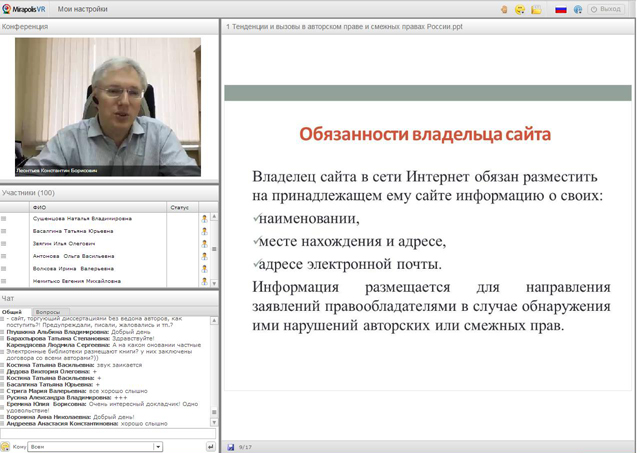
Task: Click the participants list scroll down arrow
Action: coord(214,283)
